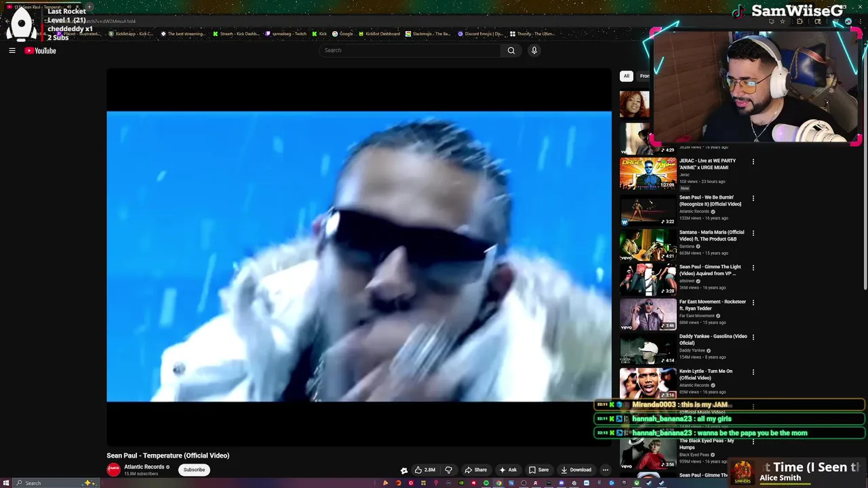Open options menu for Rocketeer video

pos(753,302)
